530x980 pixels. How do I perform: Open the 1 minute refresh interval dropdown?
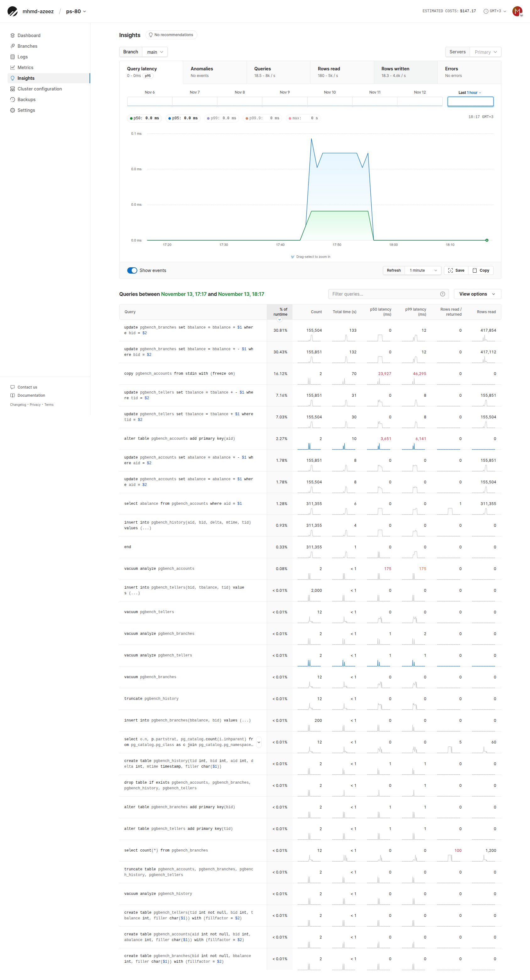pos(423,270)
